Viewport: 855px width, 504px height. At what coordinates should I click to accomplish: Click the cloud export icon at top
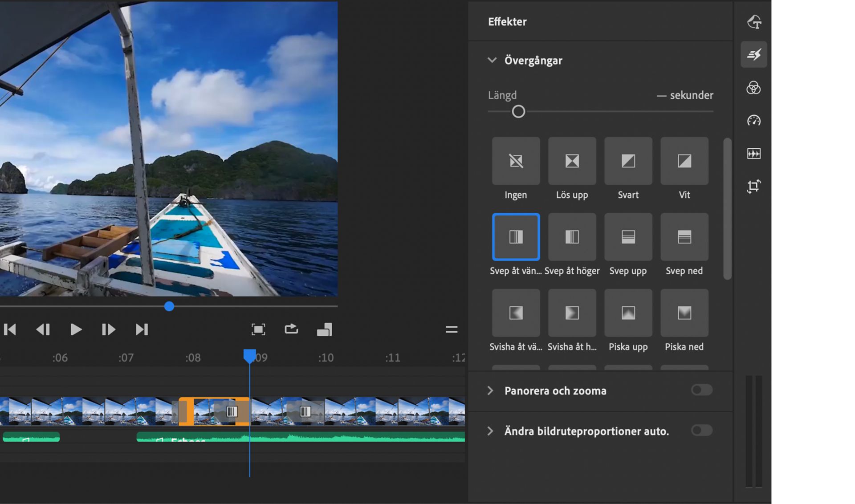pyautogui.click(x=753, y=22)
